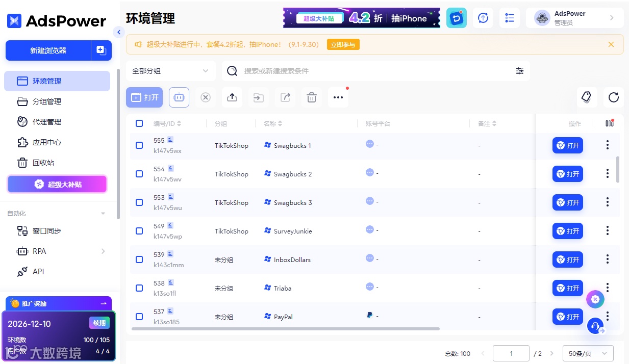
Task: Click the 新建浏览器 button
Action: (48, 50)
